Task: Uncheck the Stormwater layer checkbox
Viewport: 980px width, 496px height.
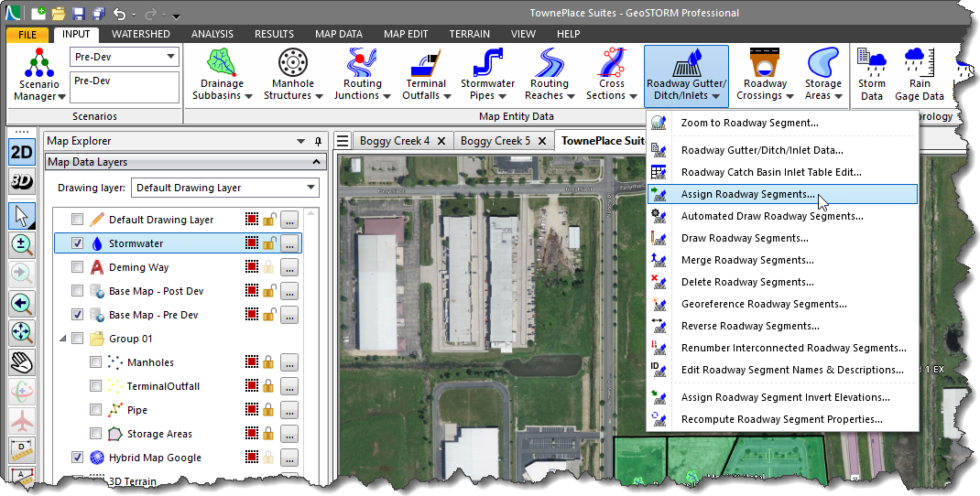Action: [x=78, y=243]
